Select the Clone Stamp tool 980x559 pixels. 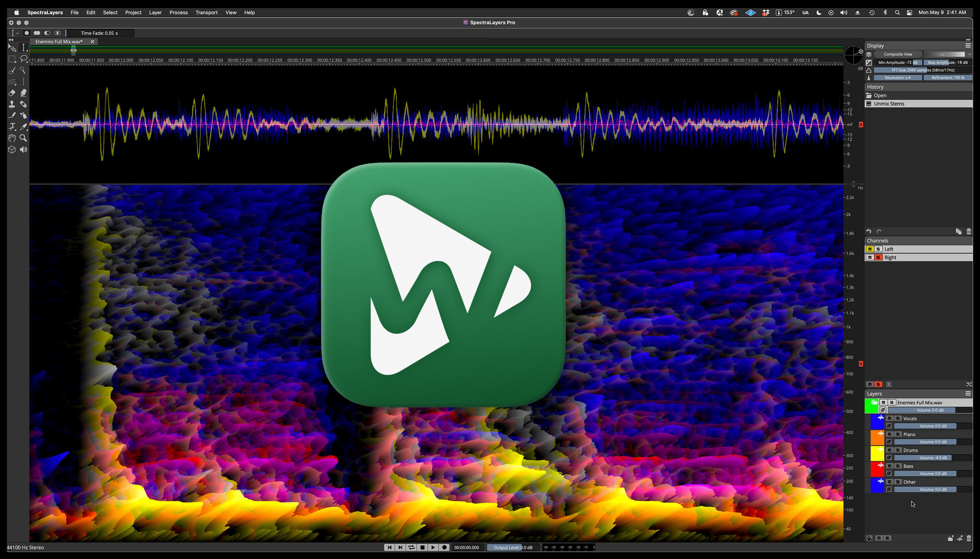click(12, 104)
